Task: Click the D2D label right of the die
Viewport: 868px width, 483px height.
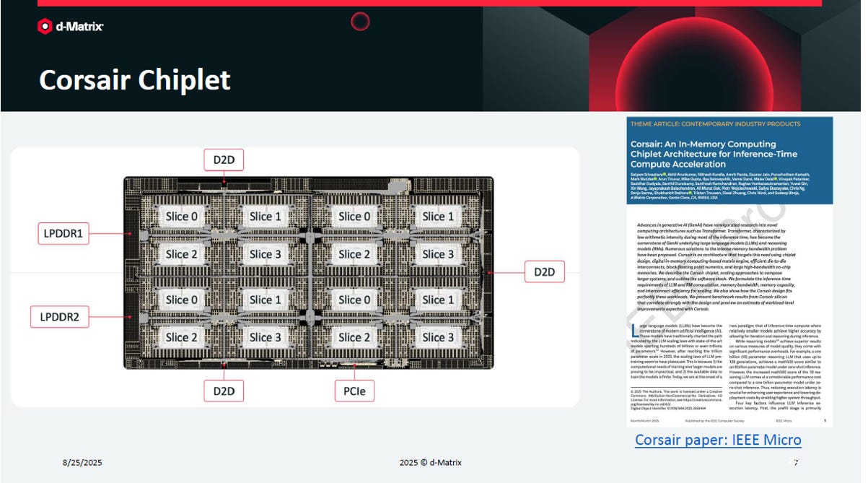Action: (x=544, y=272)
